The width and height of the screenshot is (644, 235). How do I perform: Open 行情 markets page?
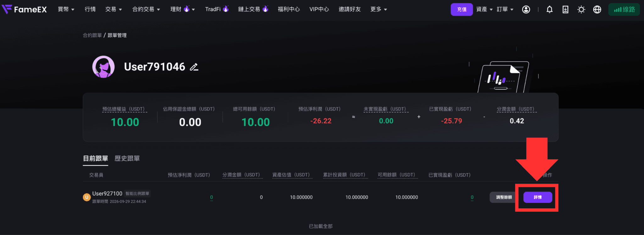pos(90,9)
